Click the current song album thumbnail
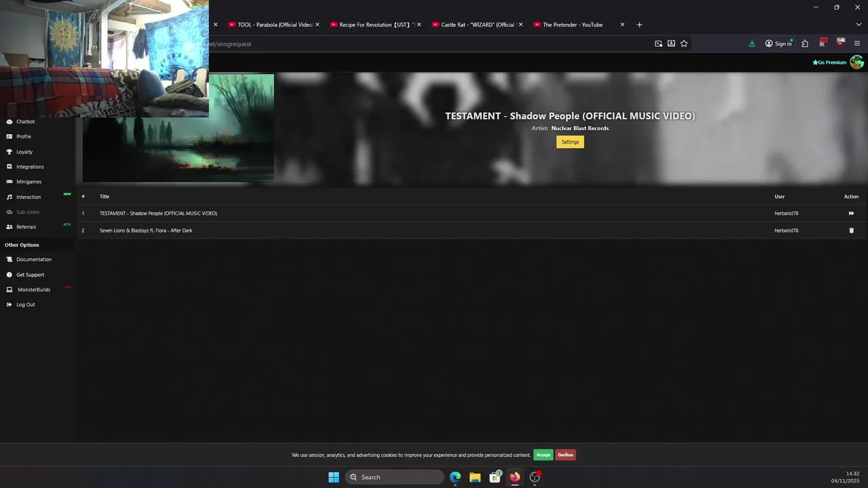 pyautogui.click(x=178, y=128)
